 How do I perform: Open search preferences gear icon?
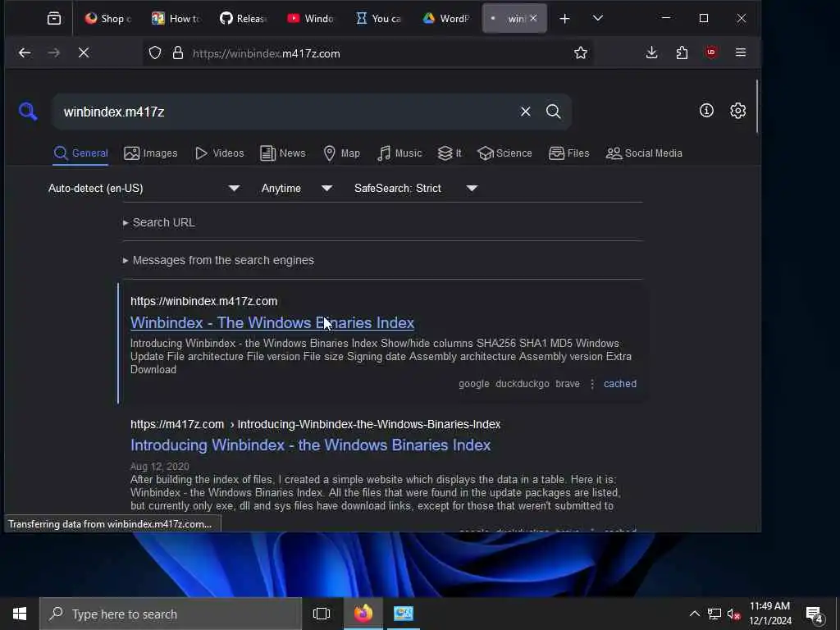[x=738, y=111]
